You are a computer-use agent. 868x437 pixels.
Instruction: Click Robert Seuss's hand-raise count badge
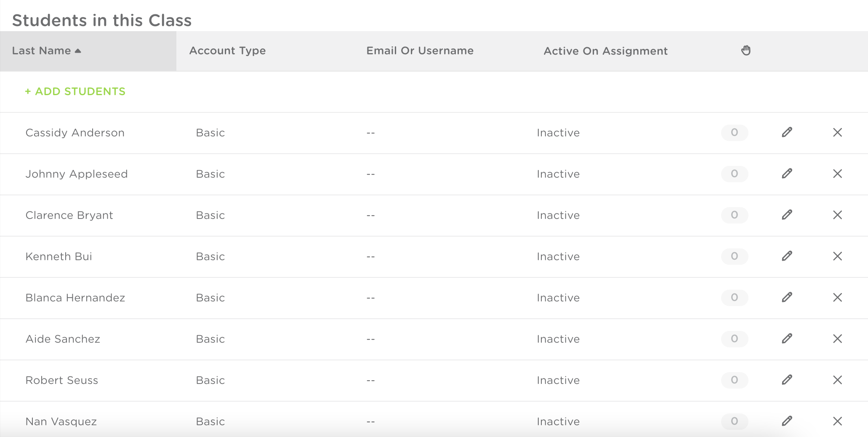735,380
